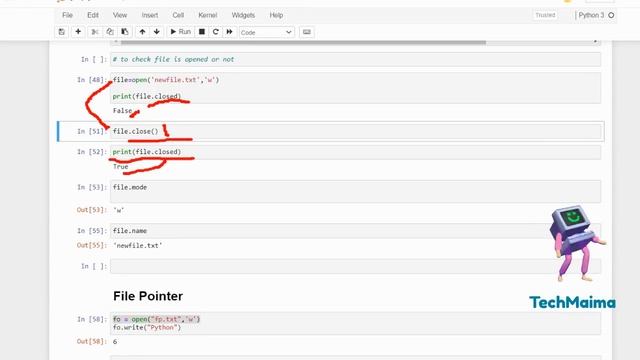Click the False output text
The width and height of the screenshot is (640, 360).
pos(122,111)
